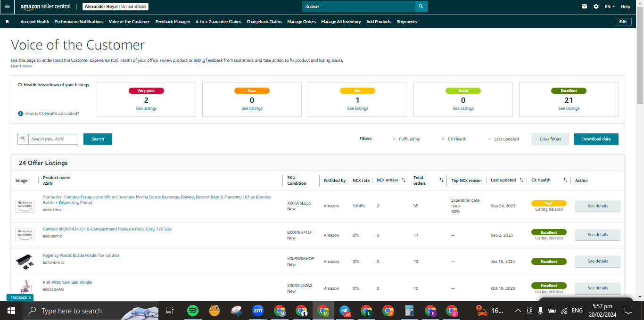The width and height of the screenshot is (644, 320).
Task: Click the teal Search button
Action: (x=98, y=139)
